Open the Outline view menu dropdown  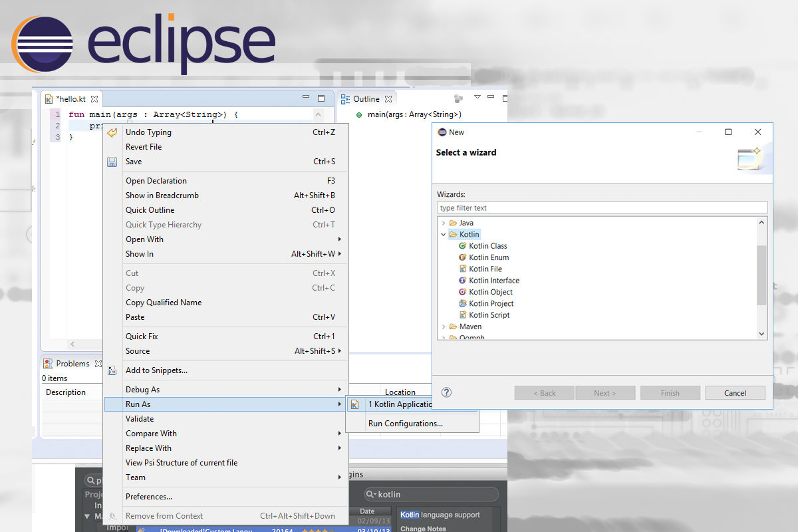477,97
